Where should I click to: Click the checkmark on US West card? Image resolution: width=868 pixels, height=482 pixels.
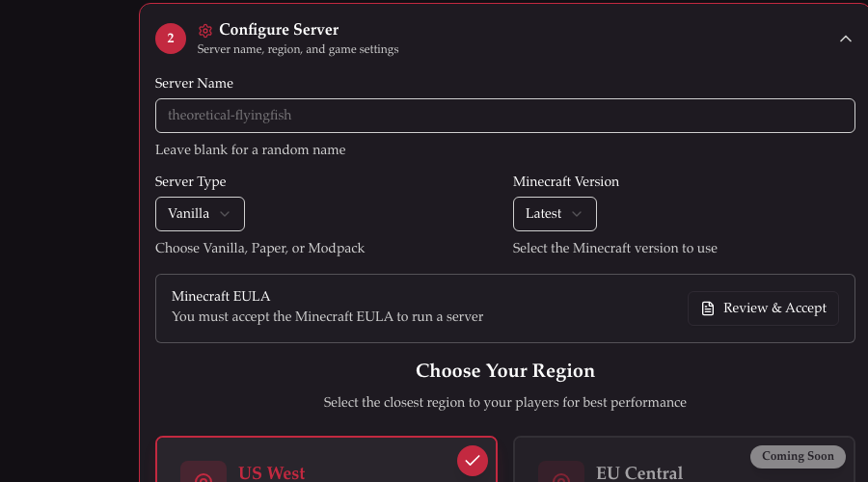(x=472, y=461)
